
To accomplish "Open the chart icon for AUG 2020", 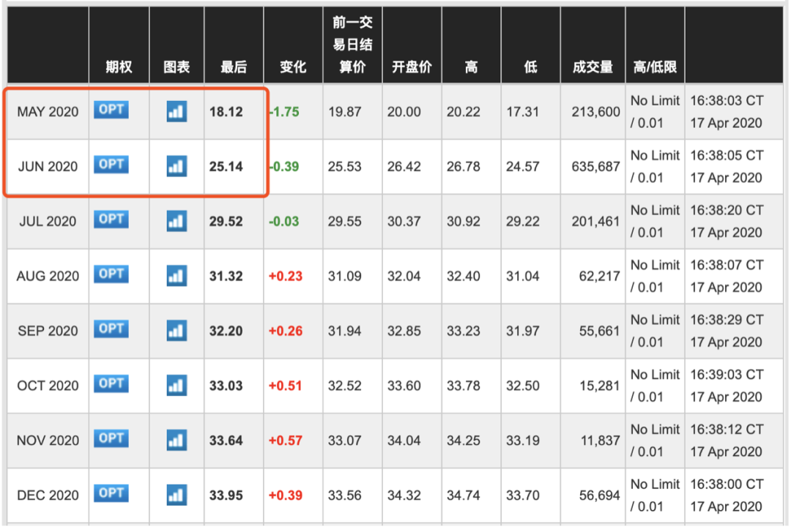I will pyautogui.click(x=177, y=276).
